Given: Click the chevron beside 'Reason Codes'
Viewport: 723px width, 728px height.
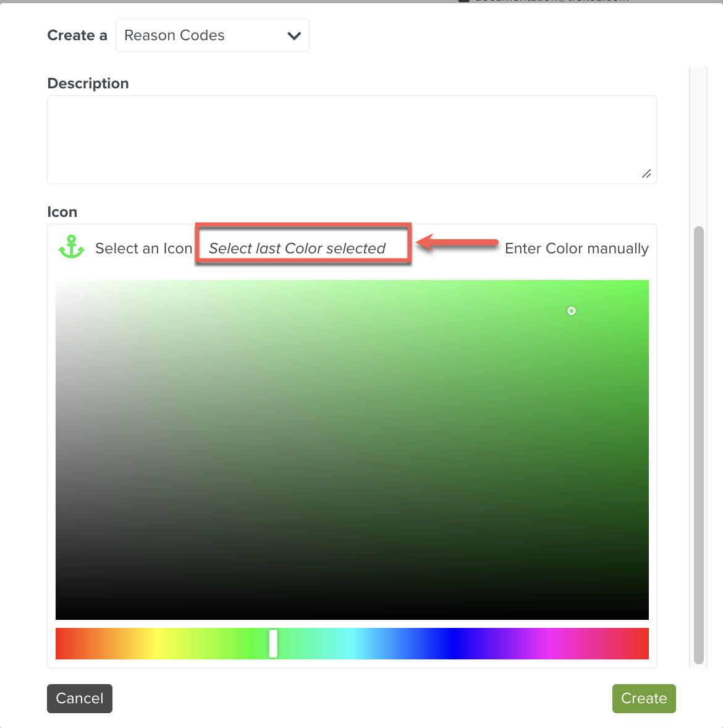Looking at the screenshot, I should pyautogui.click(x=293, y=36).
